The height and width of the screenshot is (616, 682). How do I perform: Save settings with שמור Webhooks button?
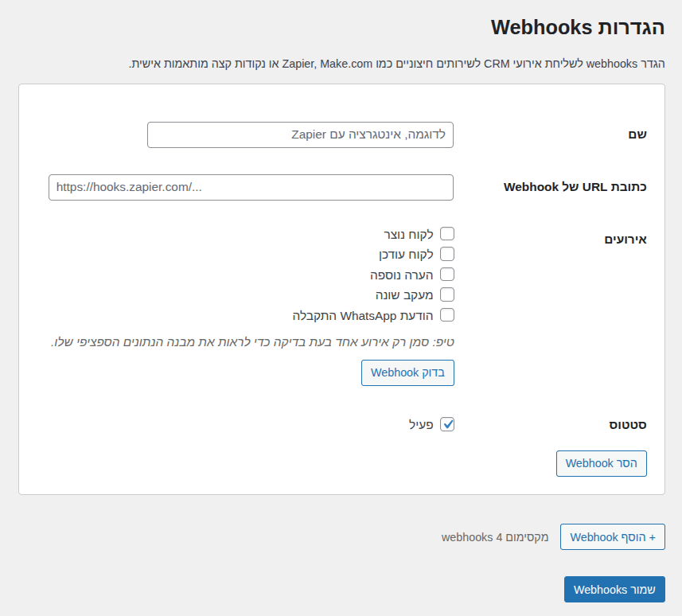pos(614,589)
